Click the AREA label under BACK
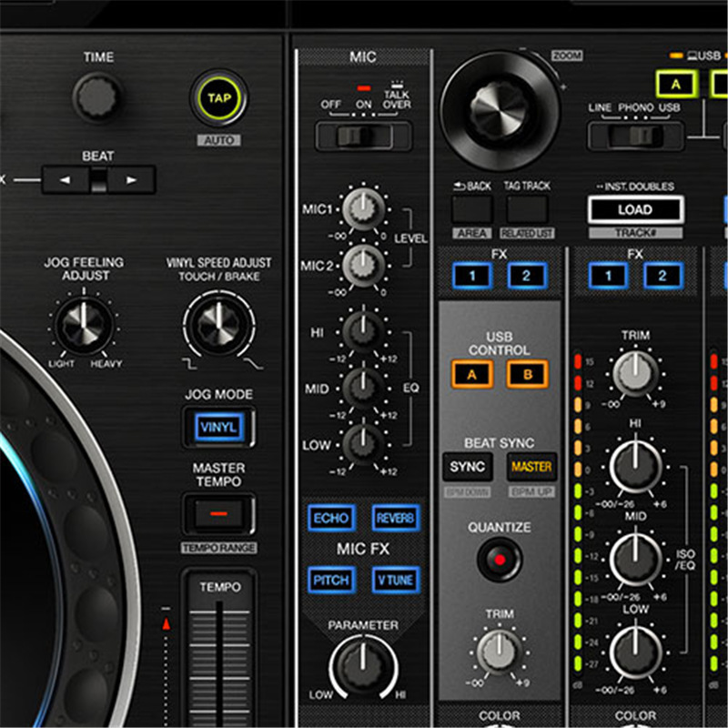This screenshot has height=728, width=728. coord(472,234)
